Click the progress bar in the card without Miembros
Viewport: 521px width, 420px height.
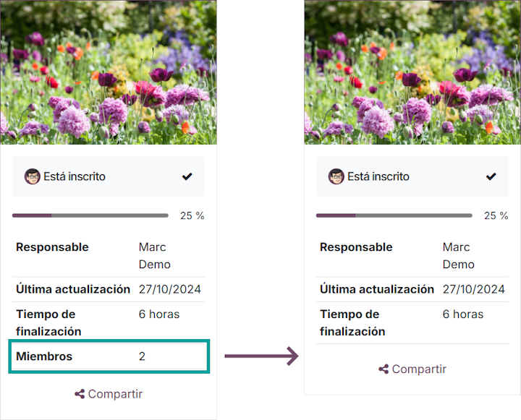(x=394, y=215)
